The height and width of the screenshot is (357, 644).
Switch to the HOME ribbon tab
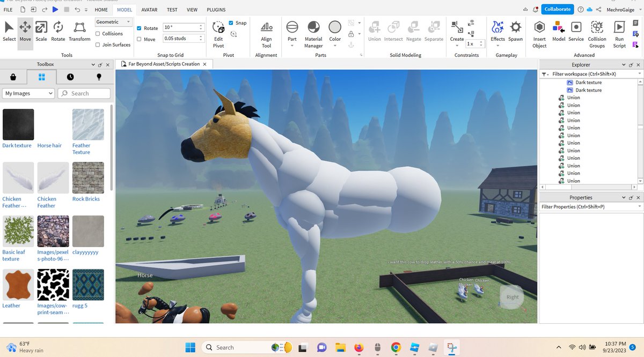(101, 10)
